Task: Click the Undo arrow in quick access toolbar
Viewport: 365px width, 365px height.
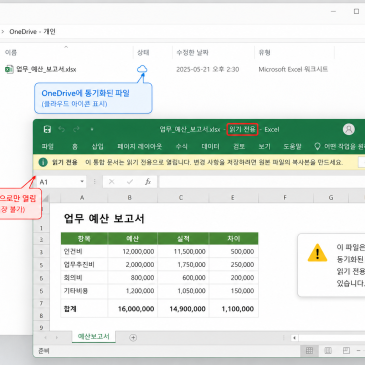Action: coord(62,129)
